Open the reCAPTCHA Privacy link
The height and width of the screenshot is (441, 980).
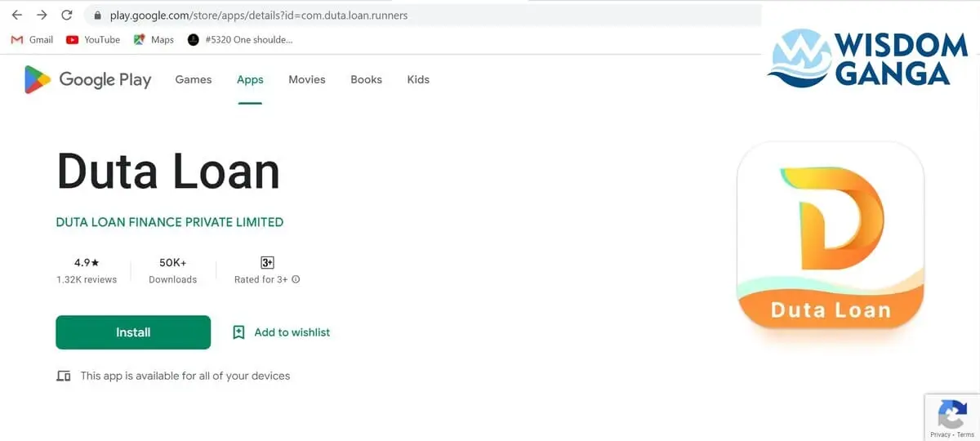point(940,435)
